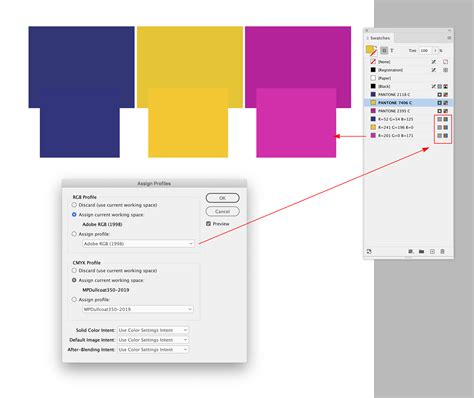
Task: Click RGB mode icon on R=52 swatch row
Action: [x=446, y=119]
